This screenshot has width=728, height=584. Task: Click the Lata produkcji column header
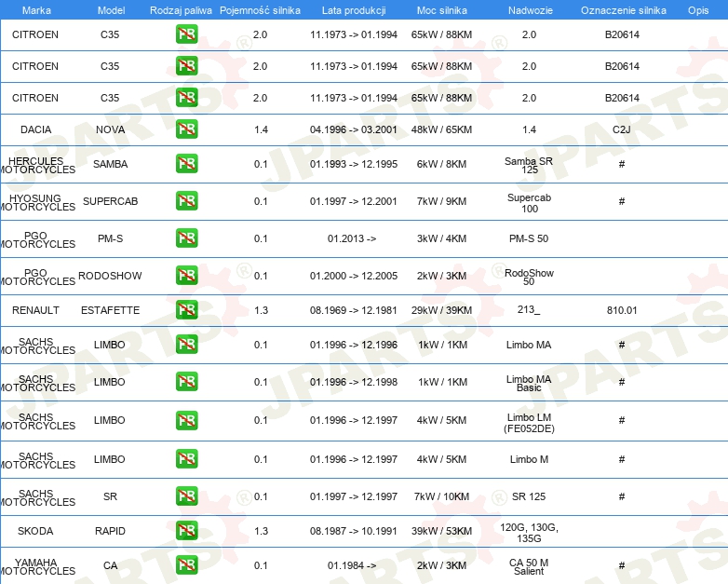pos(354,10)
